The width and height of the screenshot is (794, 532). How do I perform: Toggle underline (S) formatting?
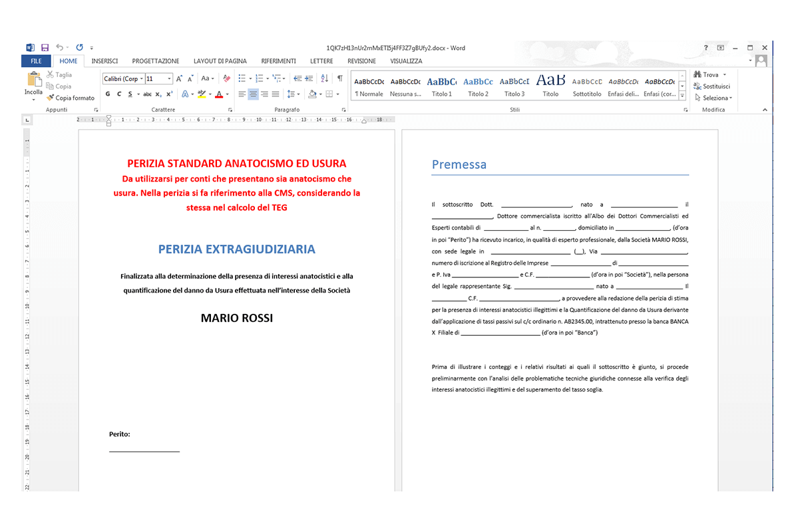(130, 94)
